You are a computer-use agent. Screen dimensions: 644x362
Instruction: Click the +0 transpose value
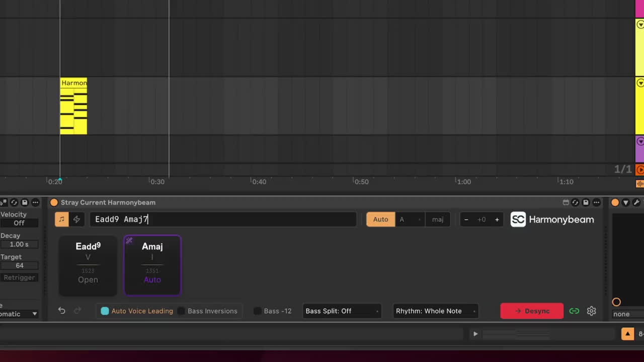pos(481,219)
